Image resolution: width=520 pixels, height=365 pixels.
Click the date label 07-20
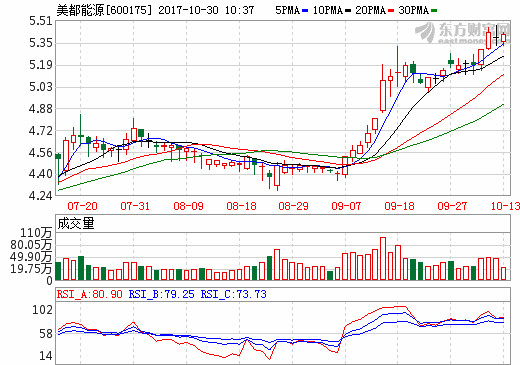pos(82,206)
